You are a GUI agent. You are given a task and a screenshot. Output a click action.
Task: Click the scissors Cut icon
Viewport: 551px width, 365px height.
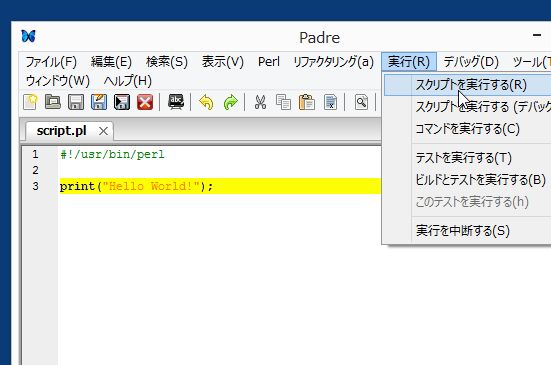pos(260,102)
